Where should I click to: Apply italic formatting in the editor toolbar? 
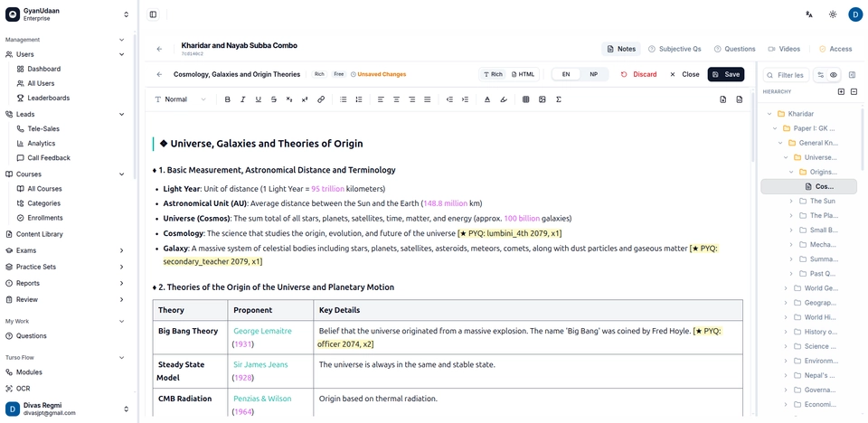(x=242, y=99)
